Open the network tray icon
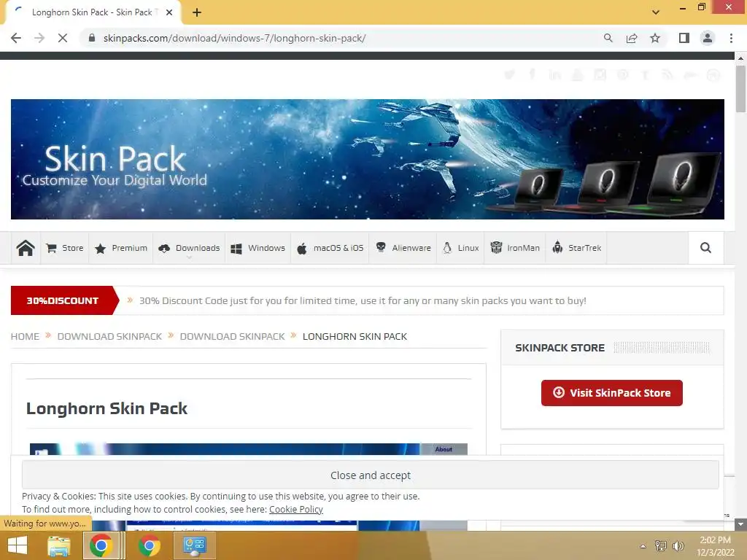This screenshot has height=560, width=747. 661,545
